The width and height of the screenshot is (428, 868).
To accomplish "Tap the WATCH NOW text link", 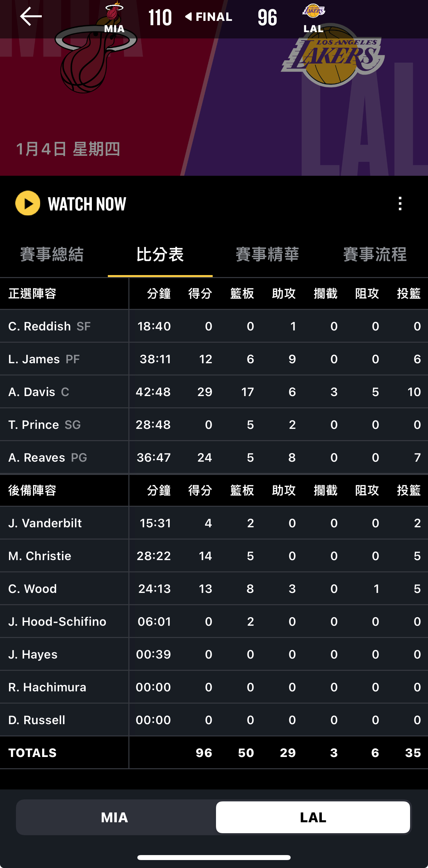I will pos(87,204).
